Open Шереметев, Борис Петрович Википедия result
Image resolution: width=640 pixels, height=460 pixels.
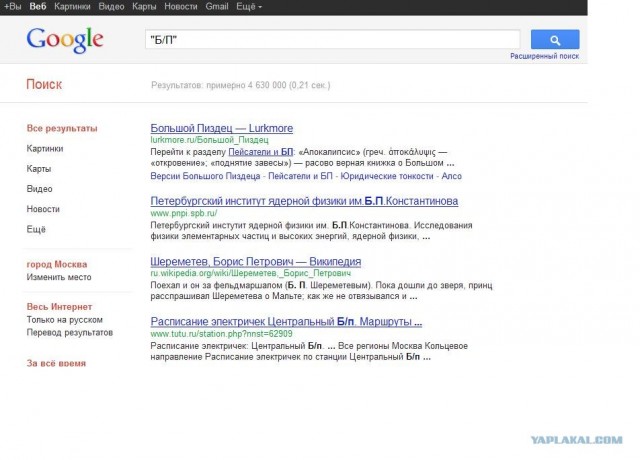click(x=256, y=261)
